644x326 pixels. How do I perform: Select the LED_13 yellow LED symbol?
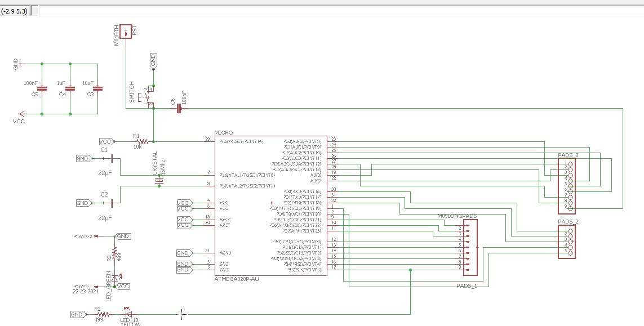tap(128, 314)
